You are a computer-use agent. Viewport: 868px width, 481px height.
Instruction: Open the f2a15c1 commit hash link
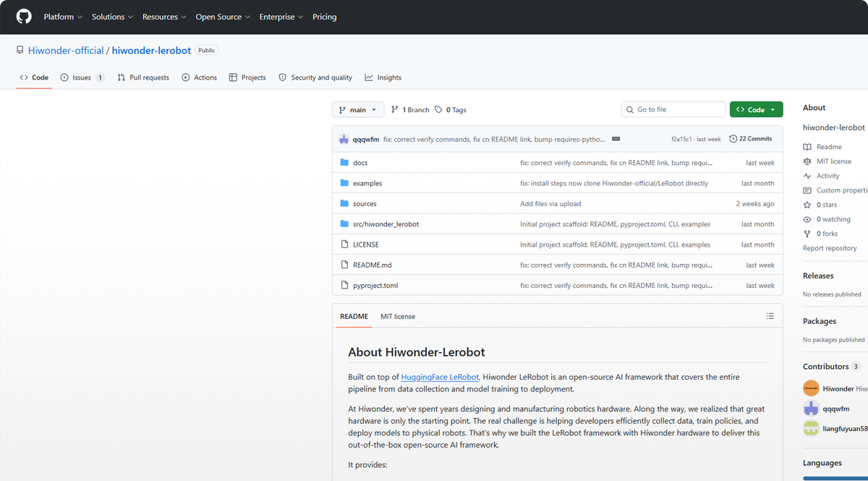point(681,139)
